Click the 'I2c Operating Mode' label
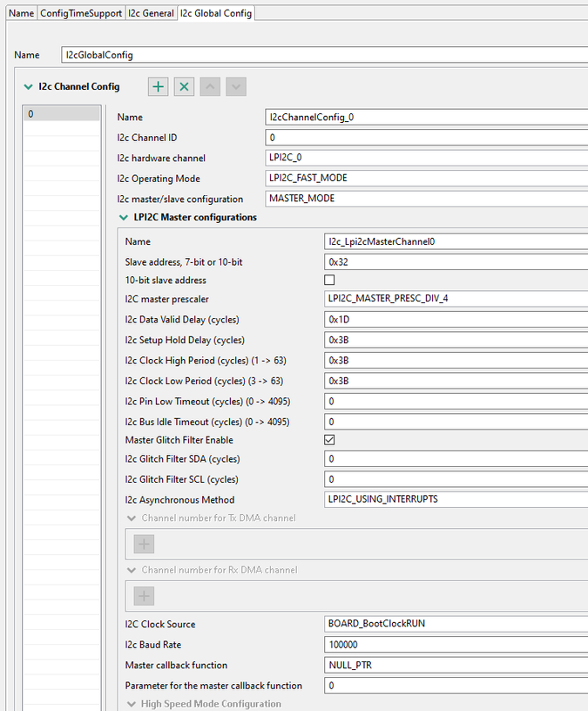This screenshot has height=711, width=588. click(x=159, y=179)
